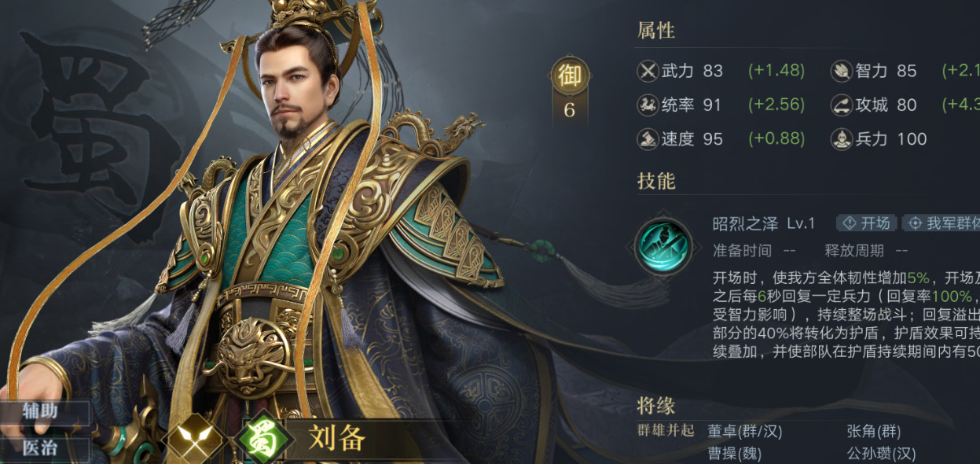Open 董卓(群/汉) bond entry

(x=745, y=431)
